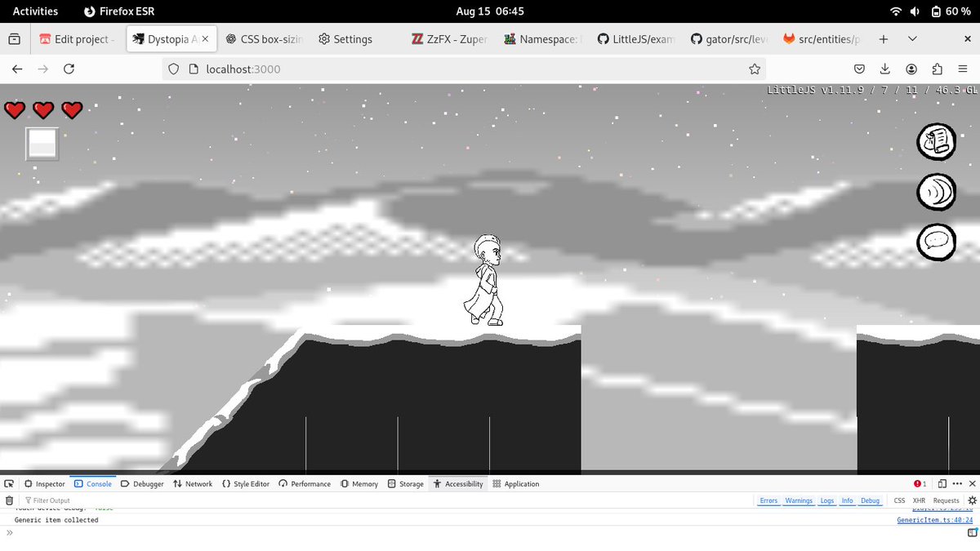Toggle the Logs console filter
This screenshot has height=551, width=980.
click(x=827, y=500)
